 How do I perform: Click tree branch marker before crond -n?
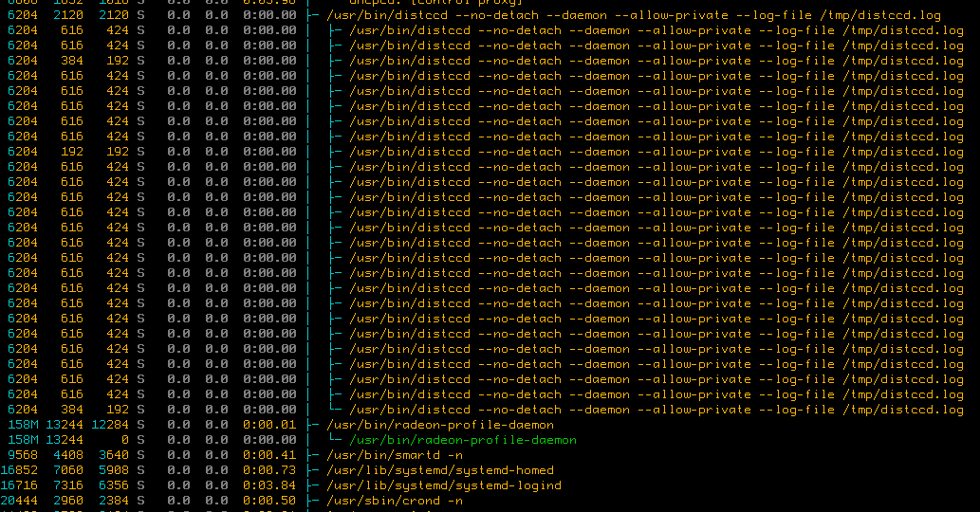click(x=313, y=501)
